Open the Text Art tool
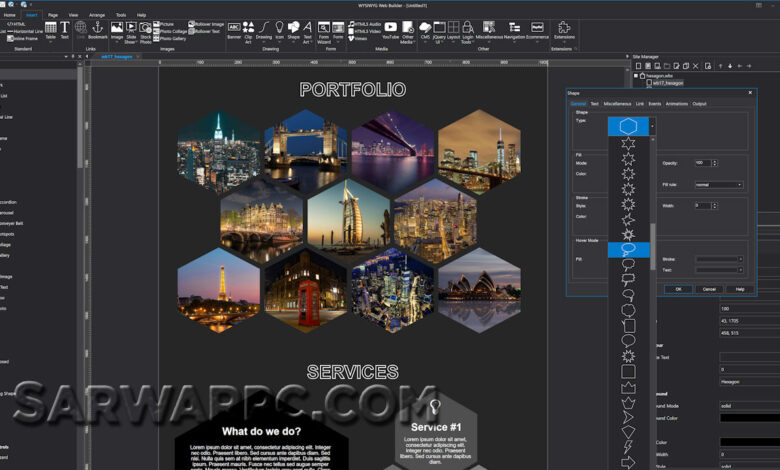The image size is (780, 470). coord(307,32)
